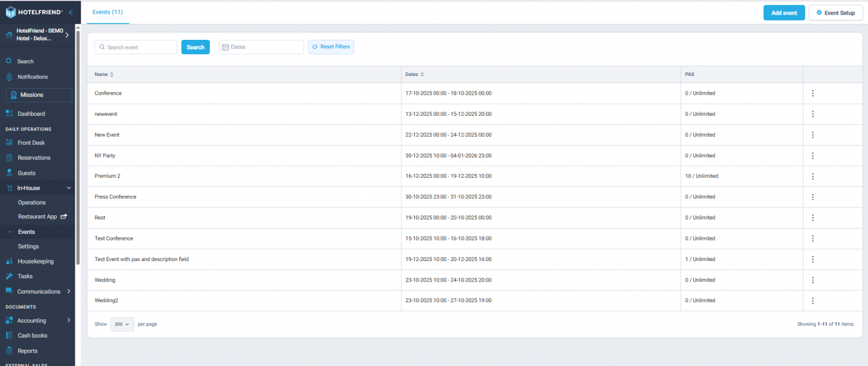The image size is (868, 366).
Task: Open the Event Setup gear button
Action: (835, 13)
